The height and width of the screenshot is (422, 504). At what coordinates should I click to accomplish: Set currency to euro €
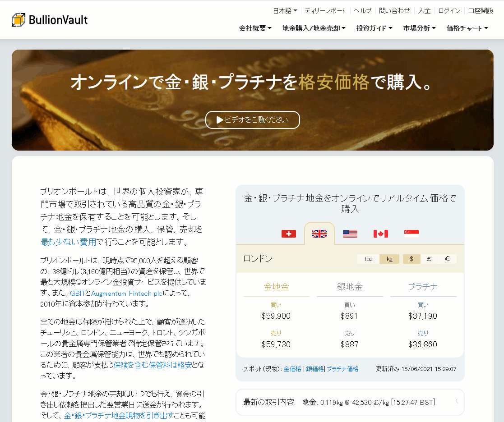(447, 259)
